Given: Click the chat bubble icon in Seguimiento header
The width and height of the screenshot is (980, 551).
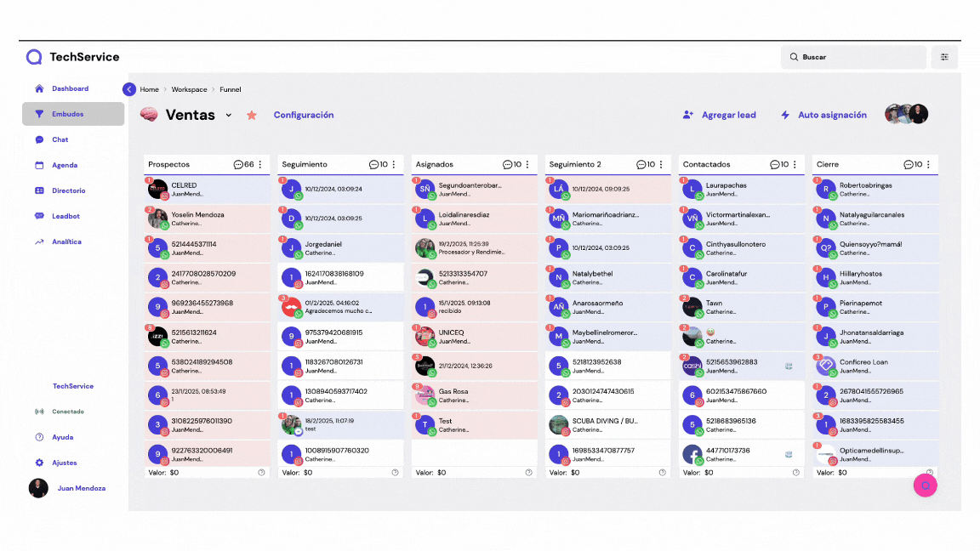Looking at the screenshot, I should [x=373, y=164].
